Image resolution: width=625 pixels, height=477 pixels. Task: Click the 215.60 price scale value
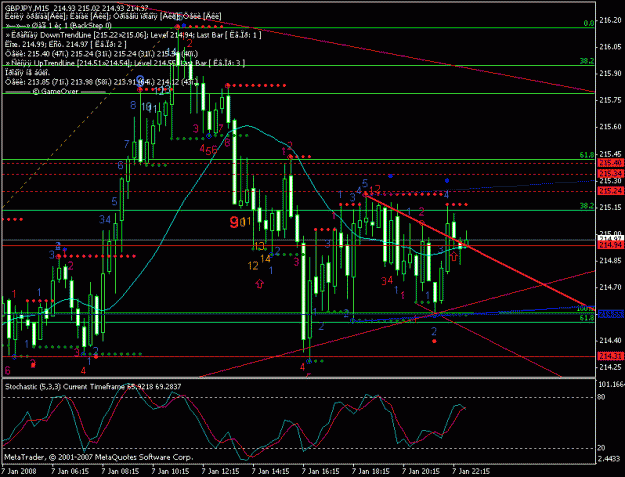(x=610, y=127)
